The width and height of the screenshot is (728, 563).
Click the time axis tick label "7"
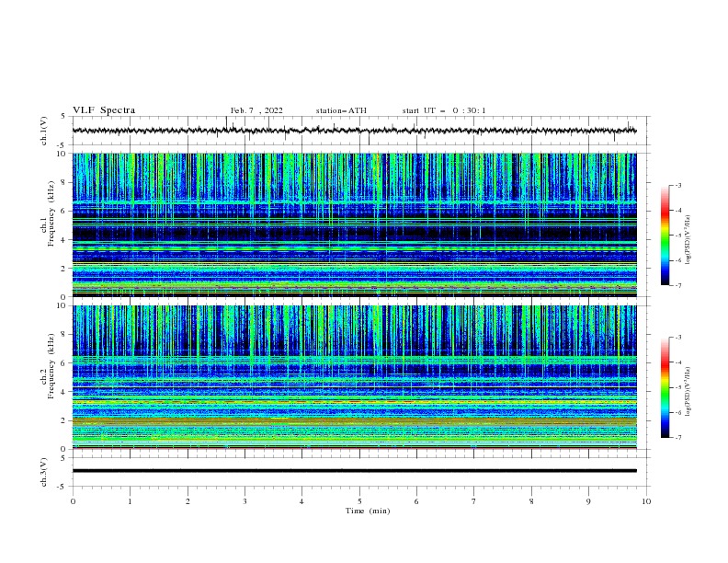pos(474,501)
